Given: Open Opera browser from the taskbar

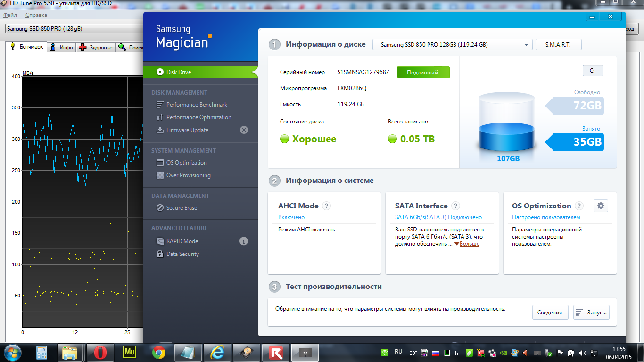Looking at the screenshot, I should coord(100,353).
